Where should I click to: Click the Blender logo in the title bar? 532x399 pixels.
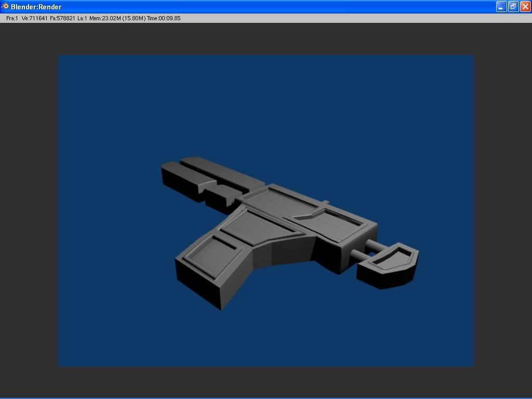click(5, 7)
